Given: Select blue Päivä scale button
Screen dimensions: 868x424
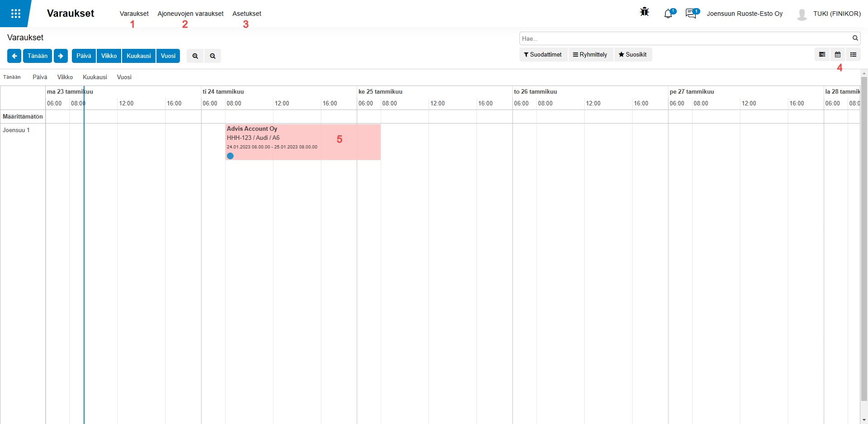Looking at the screenshot, I should click(84, 56).
